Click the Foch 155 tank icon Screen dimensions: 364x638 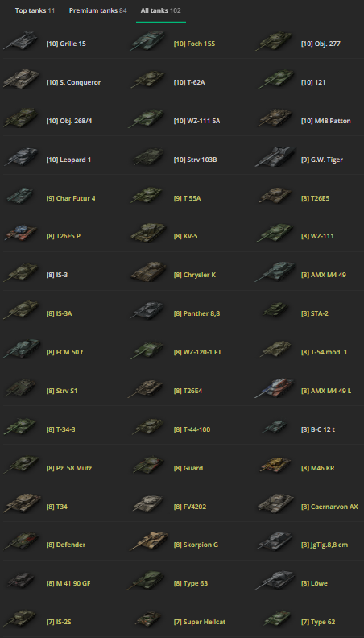(148, 41)
